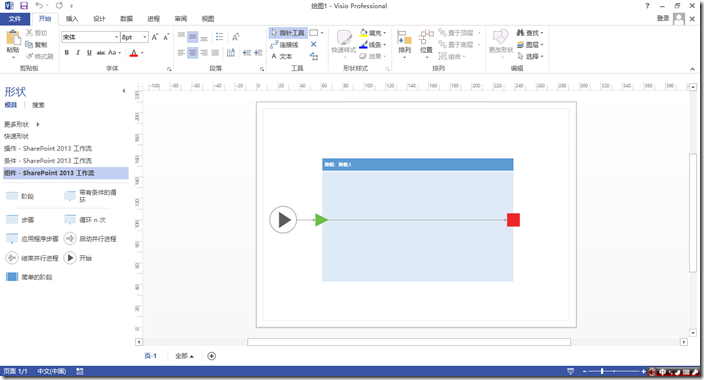The width and height of the screenshot is (704, 380).
Task: Click the text block tool icon
Action: [314, 56]
